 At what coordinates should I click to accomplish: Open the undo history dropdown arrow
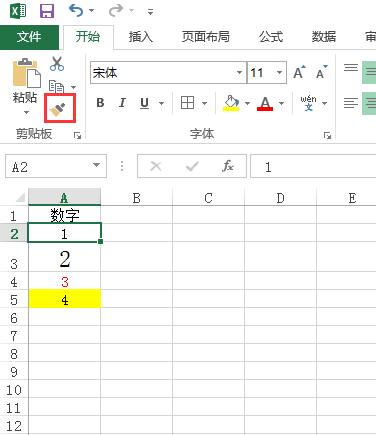pyautogui.click(x=91, y=11)
